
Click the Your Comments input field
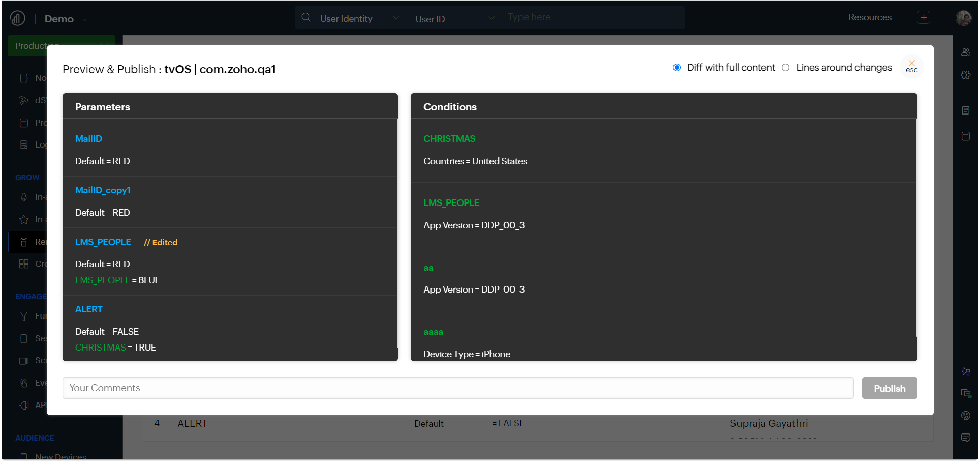457,388
